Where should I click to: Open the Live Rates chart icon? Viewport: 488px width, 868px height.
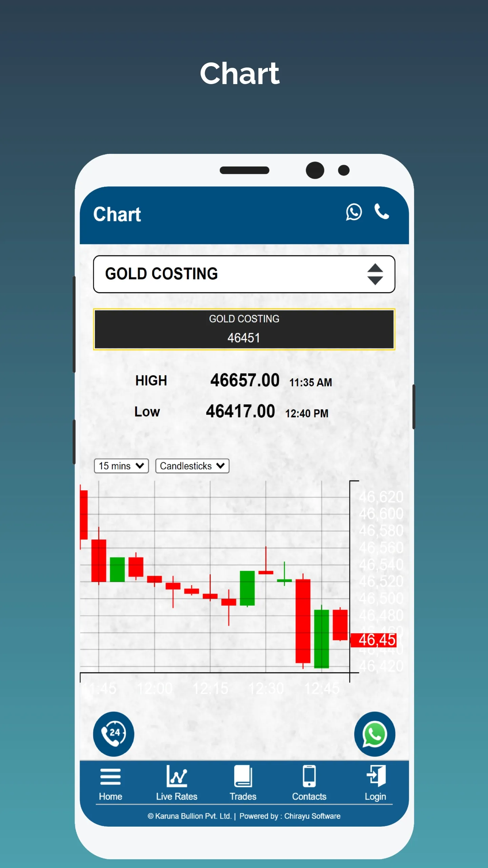tap(177, 776)
